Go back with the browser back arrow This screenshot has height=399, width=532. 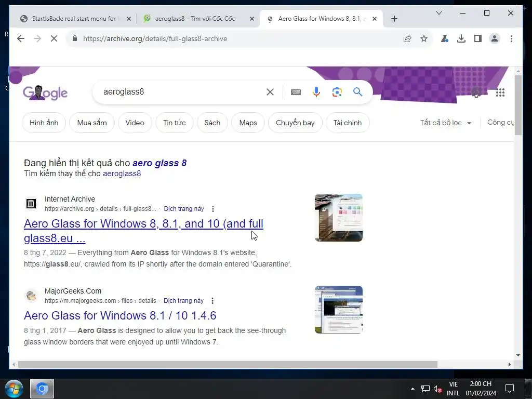pyautogui.click(x=21, y=38)
